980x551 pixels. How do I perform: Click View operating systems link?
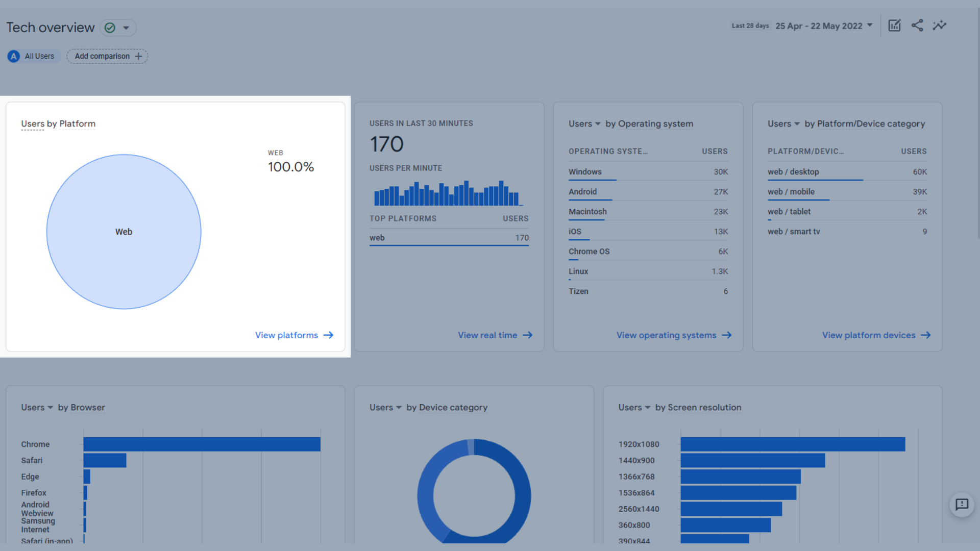click(x=666, y=334)
